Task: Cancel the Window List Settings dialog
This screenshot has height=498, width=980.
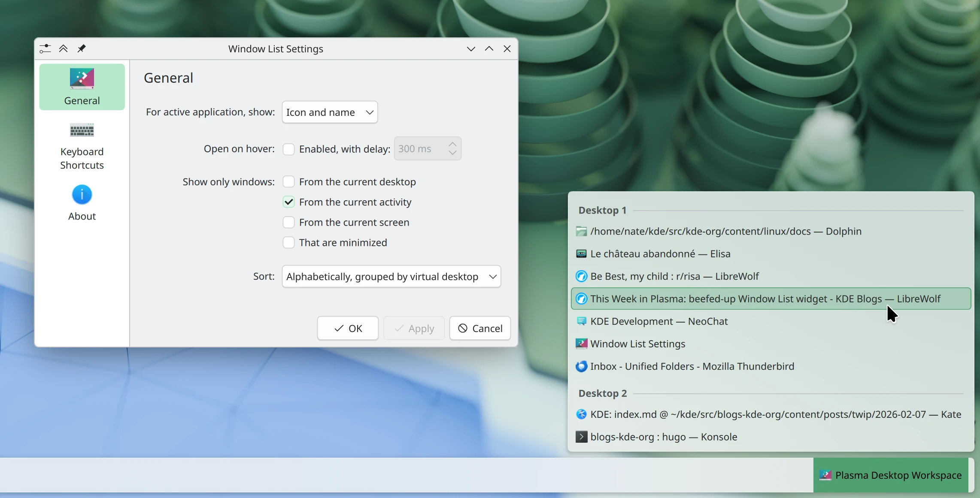Action: point(480,328)
